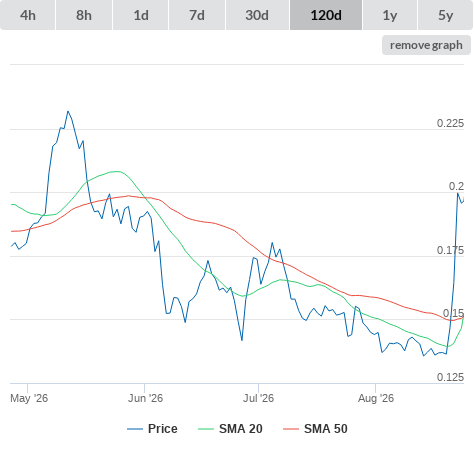The width and height of the screenshot is (474, 455).
Task: Show the 1d chart range
Action: [141, 15]
